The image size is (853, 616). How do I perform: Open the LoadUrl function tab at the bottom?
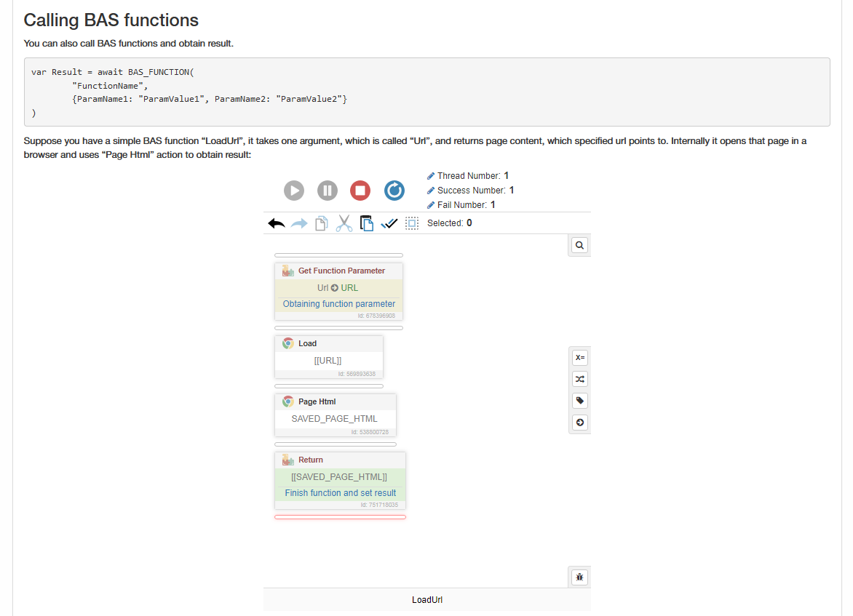(427, 600)
